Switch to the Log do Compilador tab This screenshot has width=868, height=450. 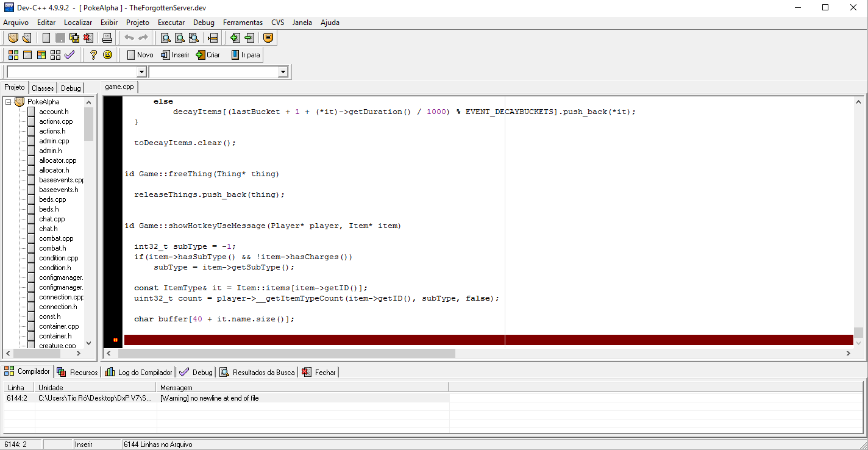click(x=139, y=372)
